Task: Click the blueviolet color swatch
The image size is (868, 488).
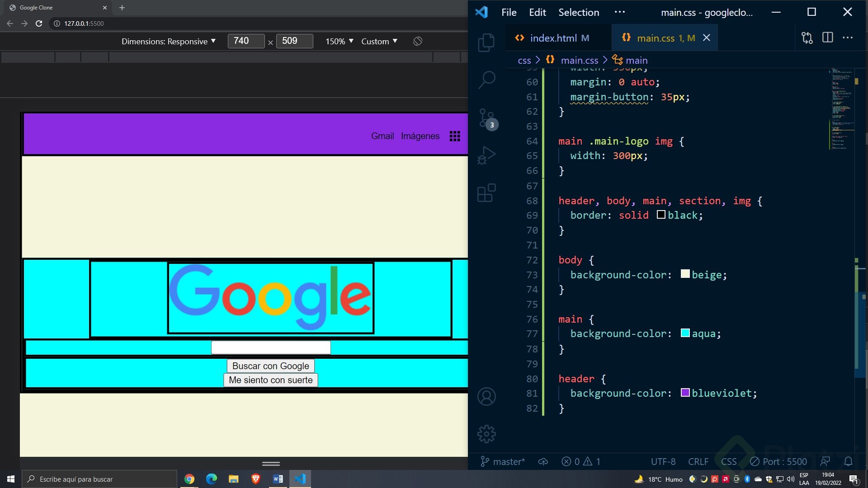Action: click(x=685, y=393)
